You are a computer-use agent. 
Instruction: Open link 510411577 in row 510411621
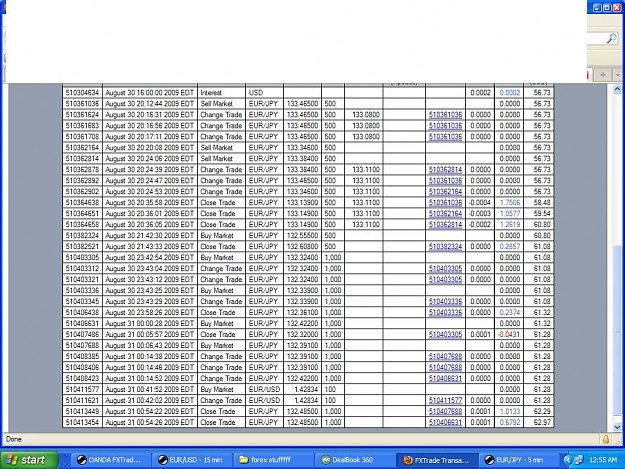click(445, 400)
